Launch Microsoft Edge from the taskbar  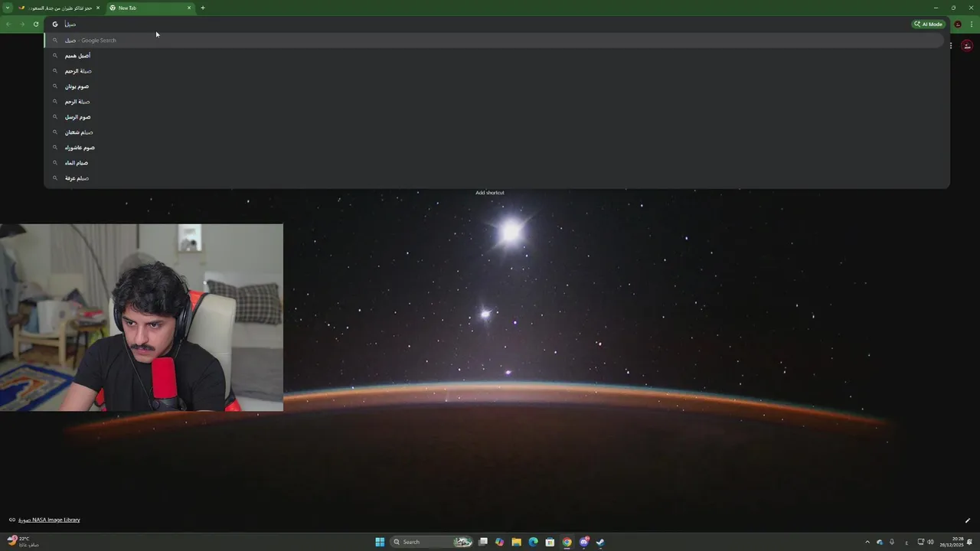coord(534,542)
